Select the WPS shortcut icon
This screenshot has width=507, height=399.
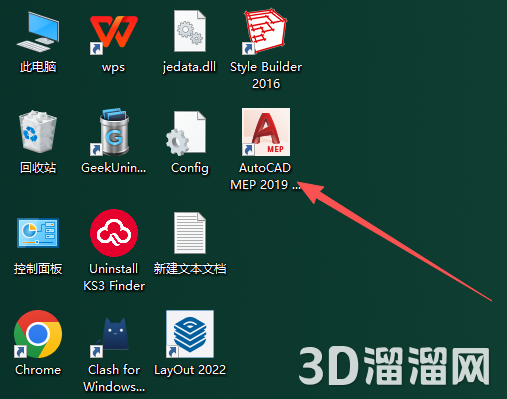(114, 35)
